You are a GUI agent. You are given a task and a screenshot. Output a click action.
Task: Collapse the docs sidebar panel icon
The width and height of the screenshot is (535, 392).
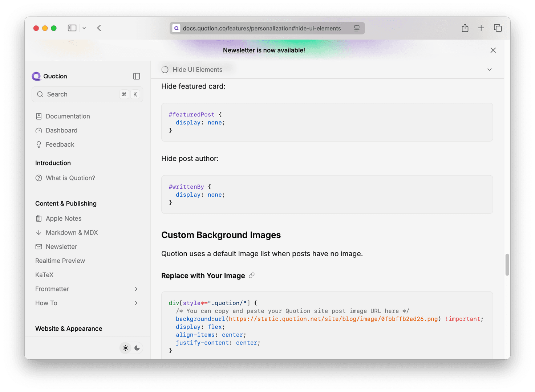click(137, 76)
